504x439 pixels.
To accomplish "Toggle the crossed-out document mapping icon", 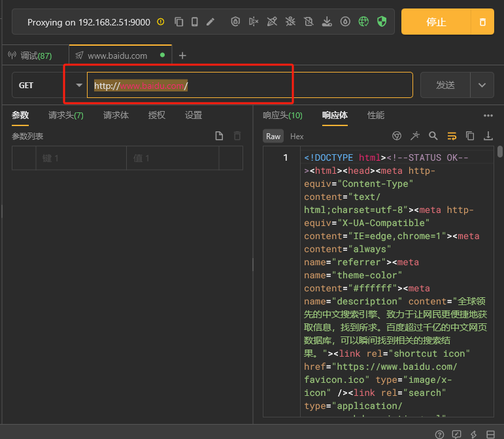I will [x=309, y=22].
